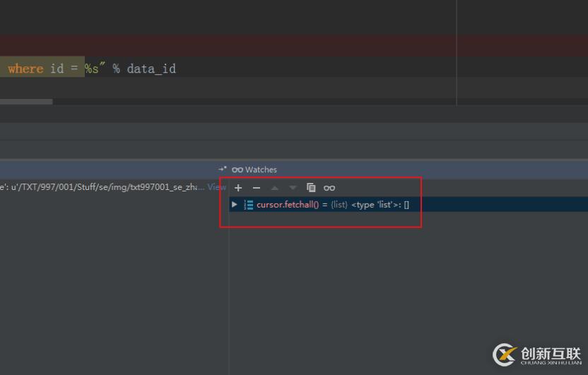Open the View link beside the path value
The width and height of the screenshot is (588, 375).
[217, 186]
